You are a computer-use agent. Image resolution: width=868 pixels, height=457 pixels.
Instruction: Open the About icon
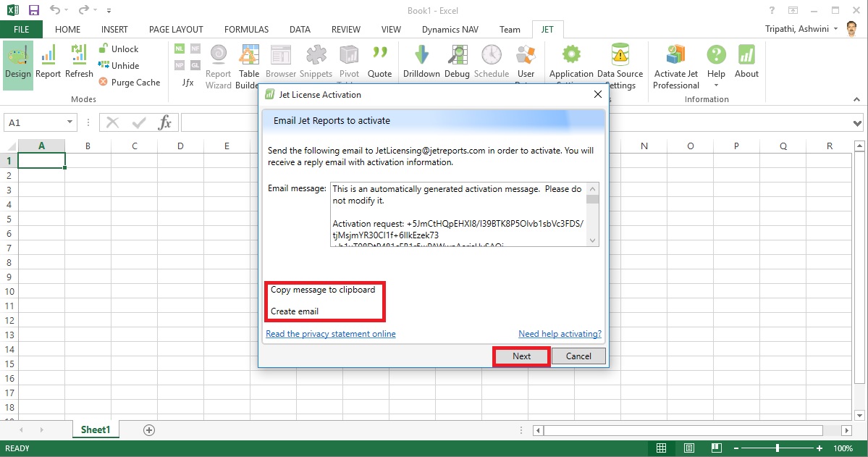(746, 57)
